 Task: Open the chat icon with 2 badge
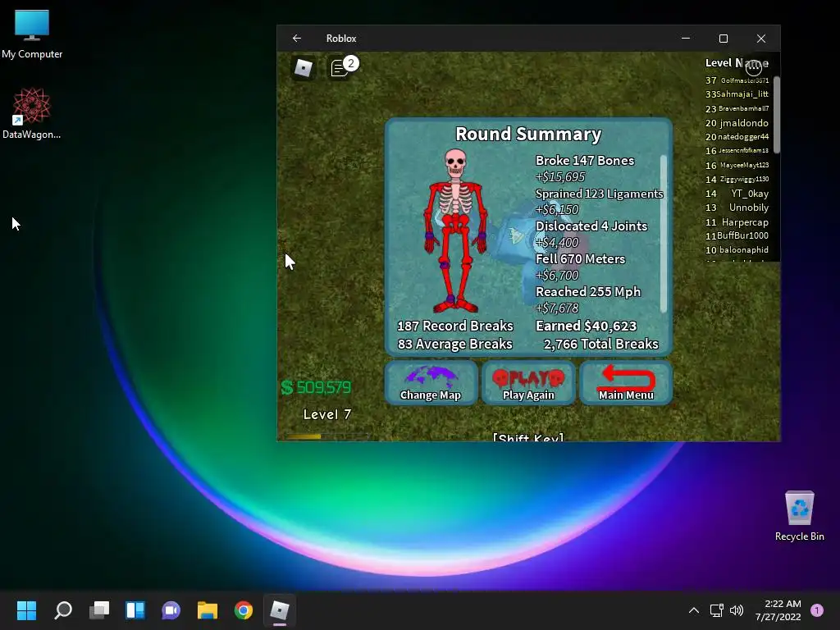coord(344,67)
